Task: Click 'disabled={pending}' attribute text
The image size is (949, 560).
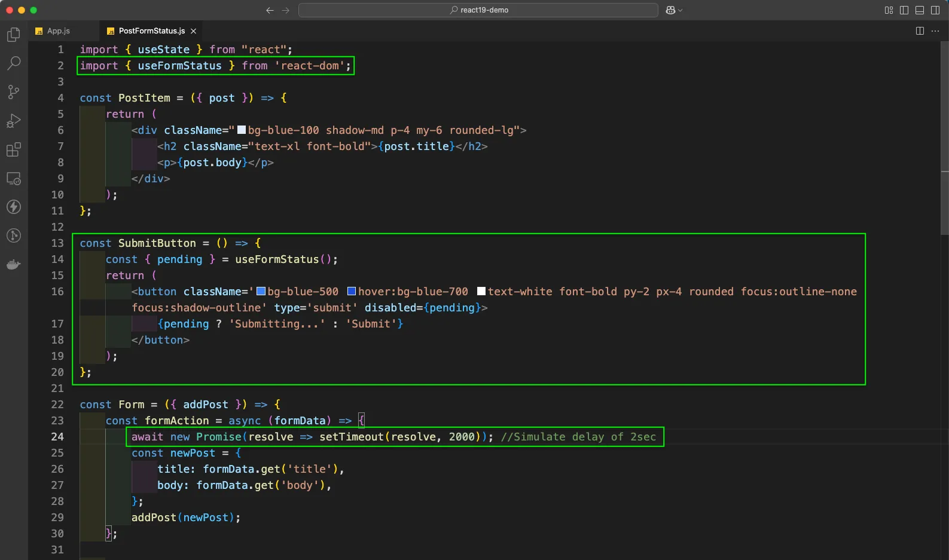Action: (x=423, y=308)
